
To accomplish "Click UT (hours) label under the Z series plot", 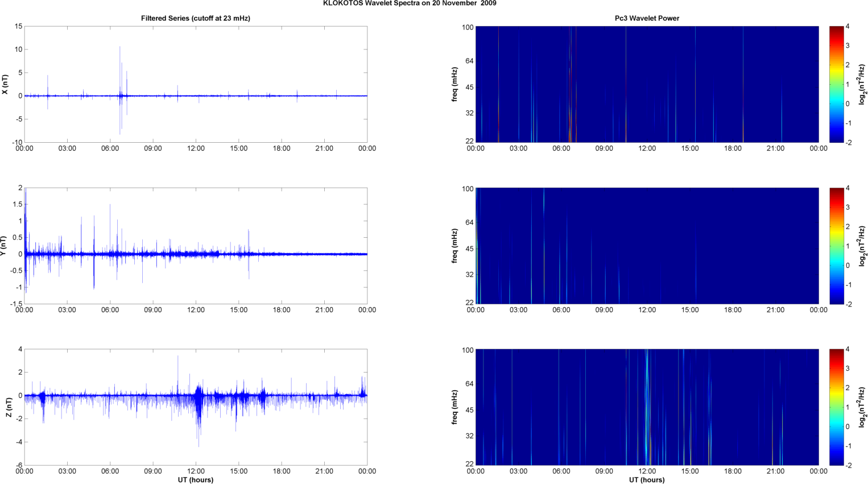I will click(x=195, y=480).
